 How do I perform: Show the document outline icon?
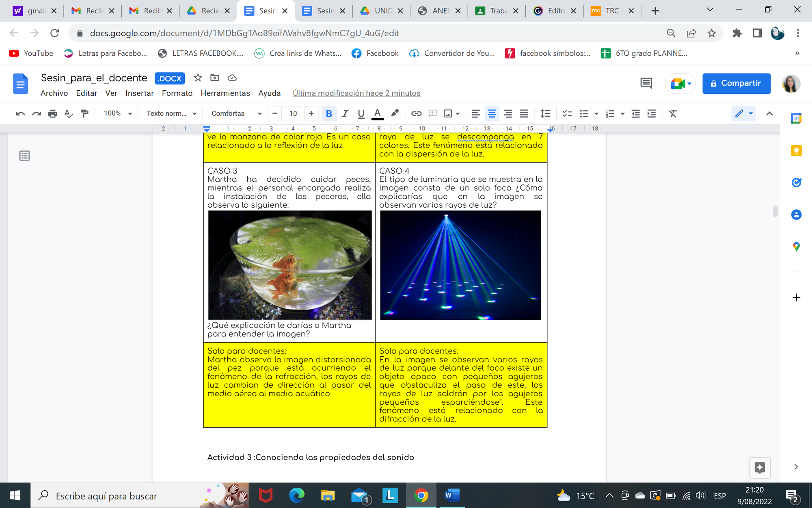pos(24,156)
